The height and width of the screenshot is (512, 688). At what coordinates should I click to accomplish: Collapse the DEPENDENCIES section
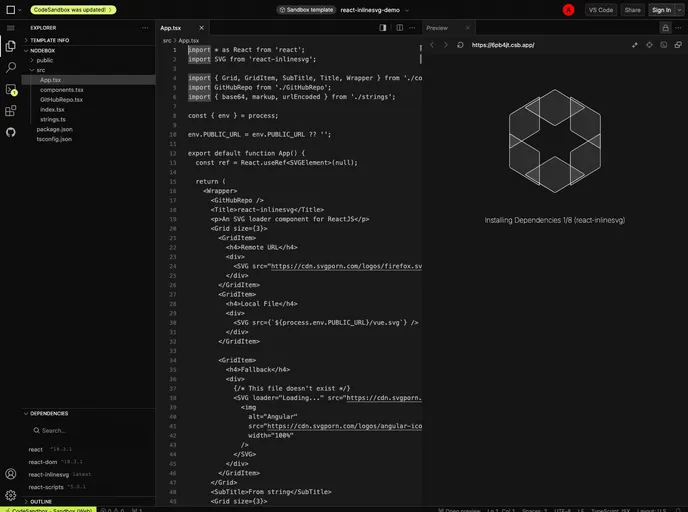click(90, 413)
